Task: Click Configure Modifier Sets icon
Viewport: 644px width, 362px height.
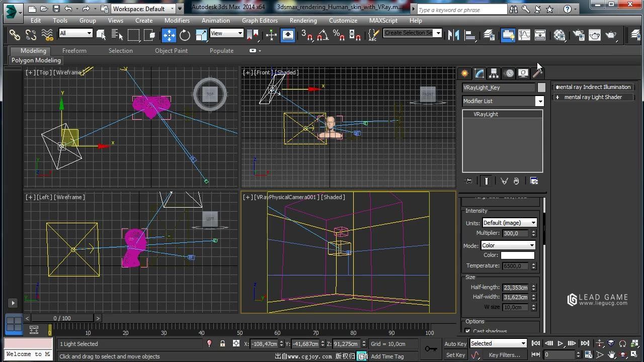Action: coord(534,181)
